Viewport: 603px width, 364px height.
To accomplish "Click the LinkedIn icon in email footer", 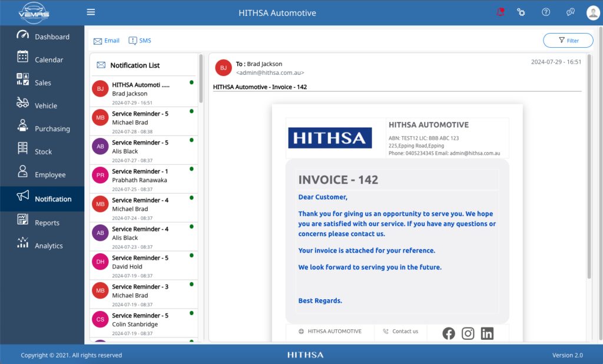I will (x=487, y=333).
